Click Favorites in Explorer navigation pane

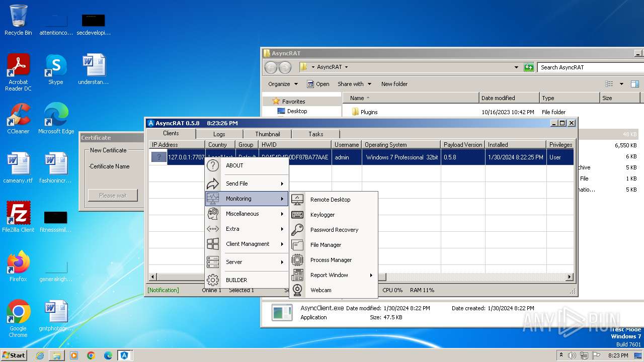(x=293, y=101)
